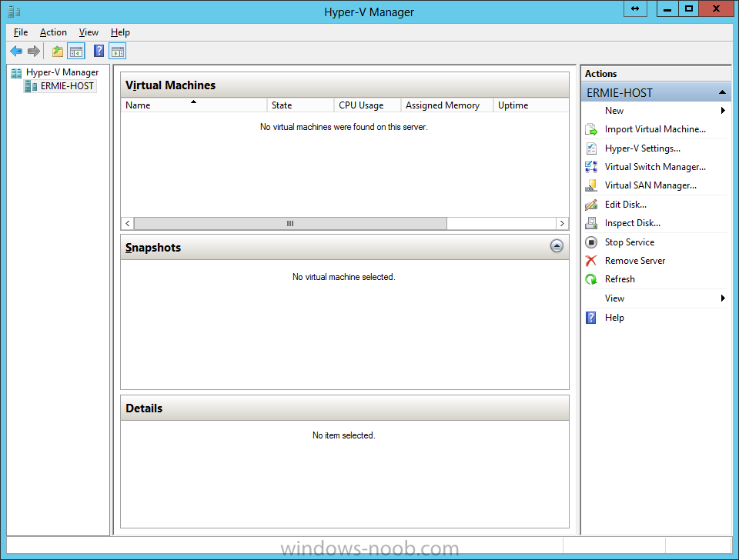This screenshot has width=739, height=560.
Task: Open Virtual Switch Manager... action
Action: point(655,167)
